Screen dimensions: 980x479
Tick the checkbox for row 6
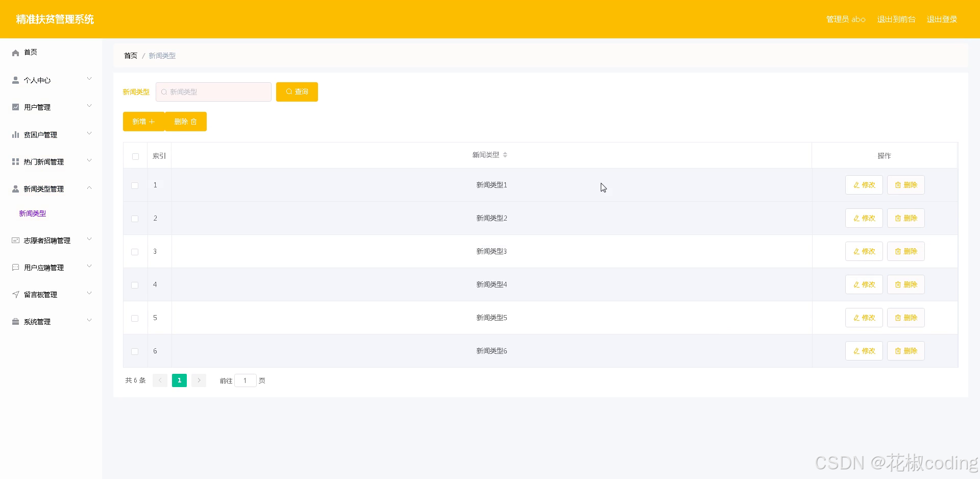(x=135, y=351)
